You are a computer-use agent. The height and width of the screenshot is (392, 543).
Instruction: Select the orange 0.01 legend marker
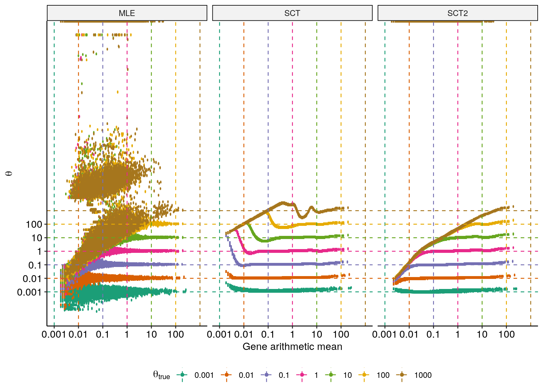tap(227, 375)
